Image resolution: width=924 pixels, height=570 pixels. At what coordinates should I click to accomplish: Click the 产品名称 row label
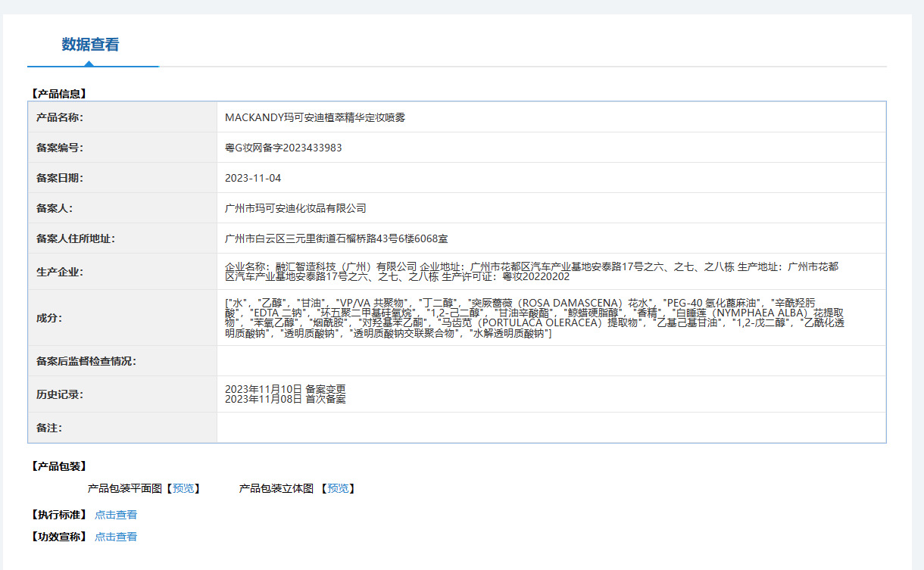(60, 117)
